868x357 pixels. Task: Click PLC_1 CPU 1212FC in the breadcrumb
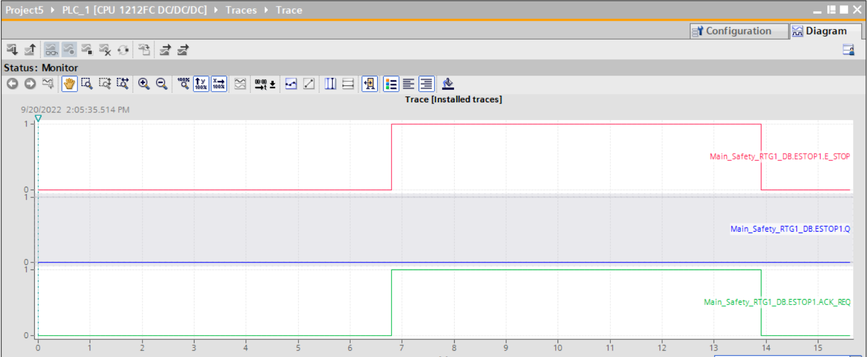click(135, 10)
